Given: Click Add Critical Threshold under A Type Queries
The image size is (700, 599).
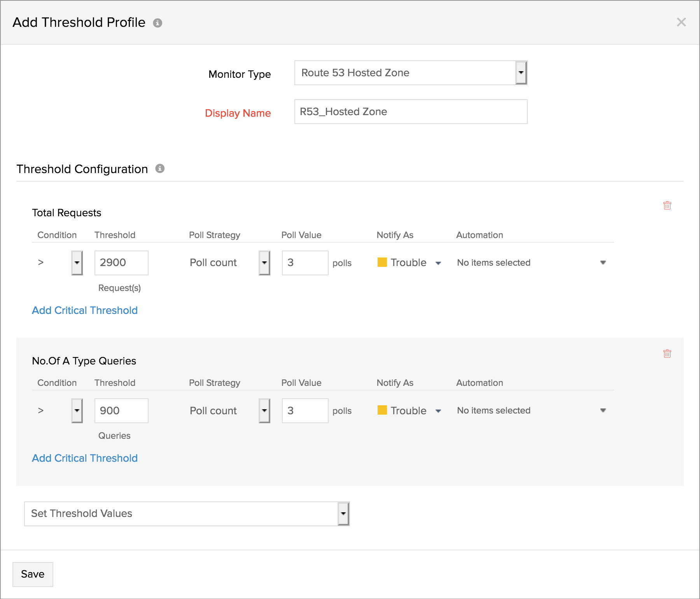Looking at the screenshot, I should click(85, 458).
